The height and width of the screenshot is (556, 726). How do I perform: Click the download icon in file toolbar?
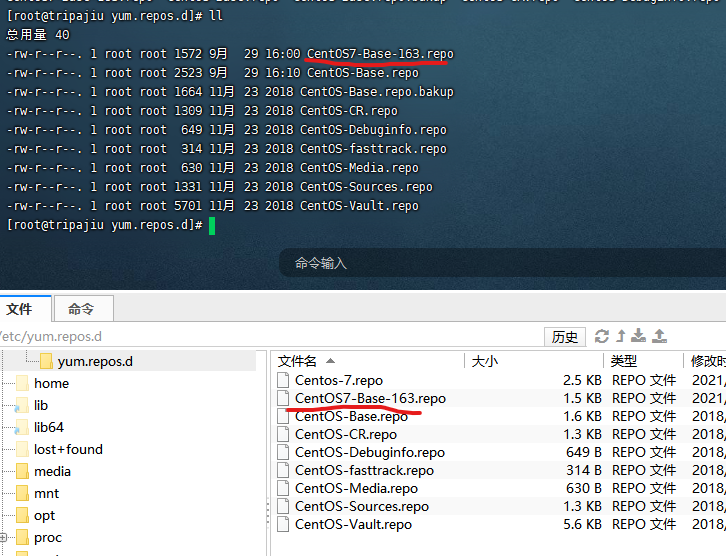tap(638, 336)
